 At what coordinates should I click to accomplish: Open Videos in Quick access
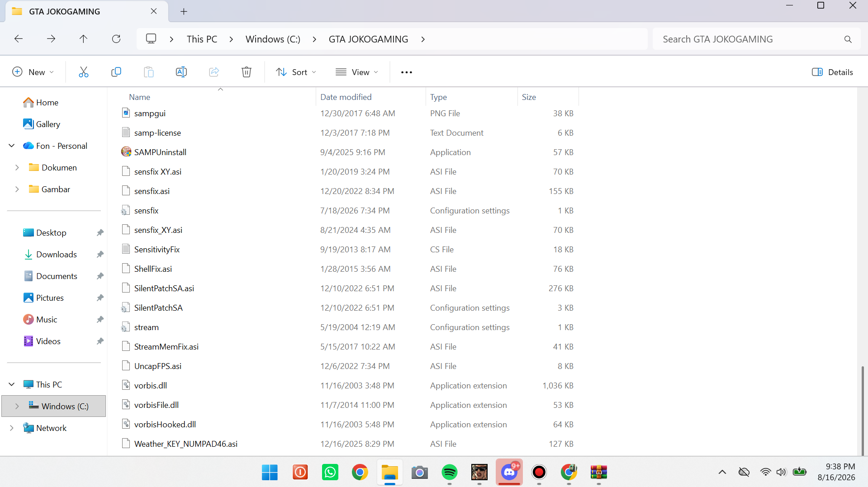coord(48,341)
